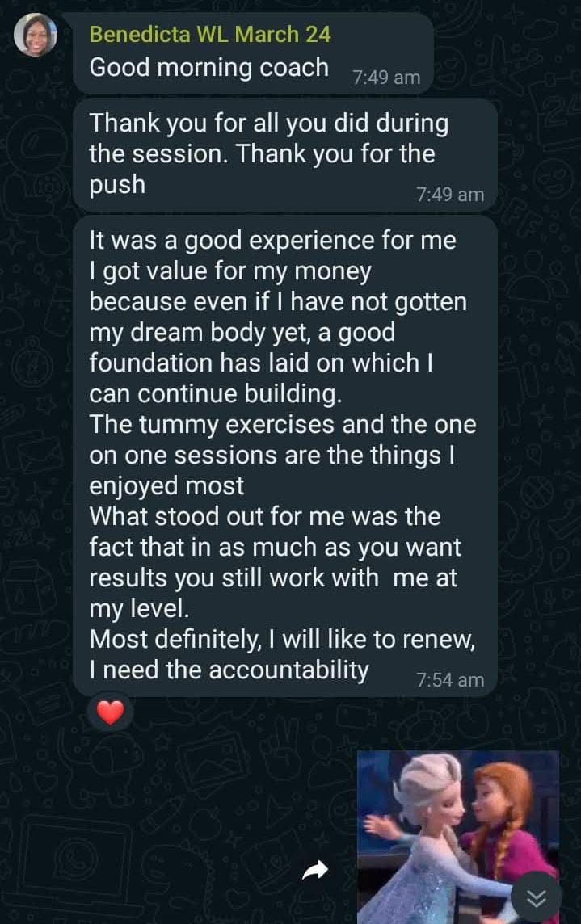The width and height of the screenshot is (581, 924).
Task: Click the 7:54 am timestamp
Action: 450,680
